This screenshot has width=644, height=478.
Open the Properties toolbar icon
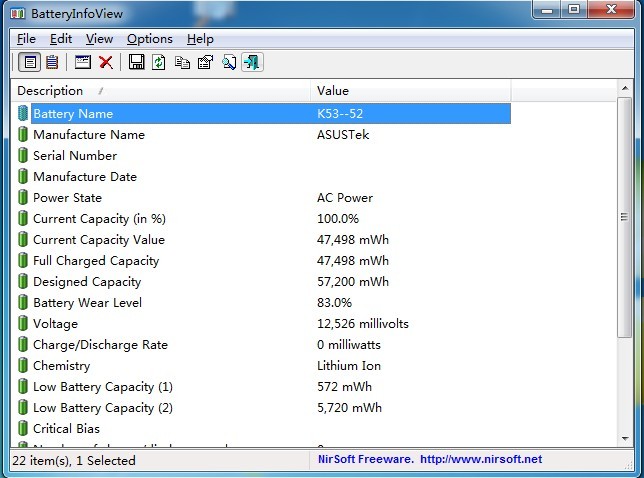pyautogui.click(x=205, y=63)
